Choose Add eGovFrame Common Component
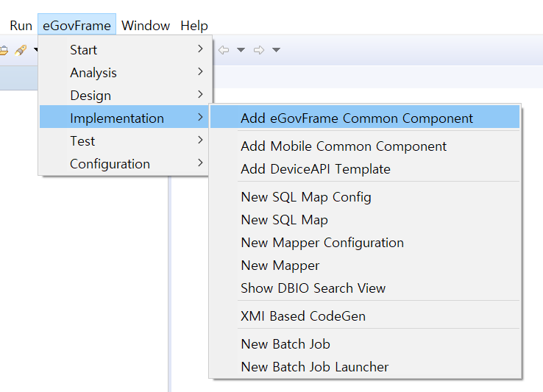Screen dimensions: 543x392 tap(365, 118)
